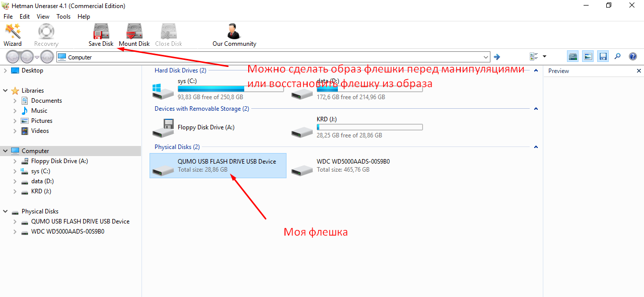
Task: Click '28,25 GB free of 28,86 GB' text
Action: pos(349,135)
